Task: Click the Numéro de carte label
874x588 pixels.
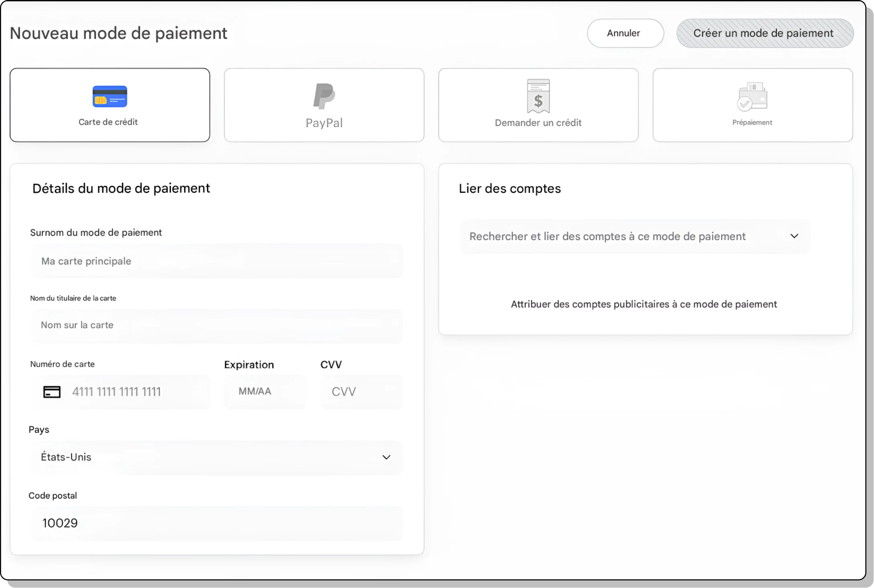Action: pyautogui.click(x=63, y=364)
